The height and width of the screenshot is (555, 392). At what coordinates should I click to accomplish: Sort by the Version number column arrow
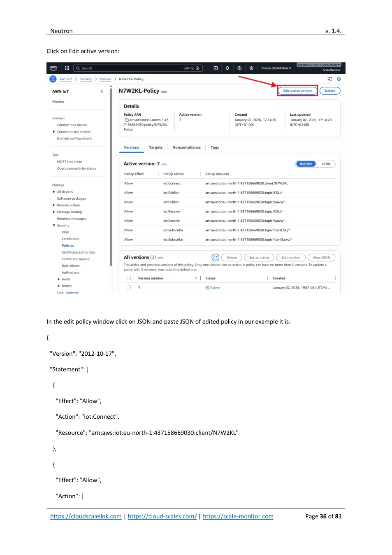[x=196, y=278]
